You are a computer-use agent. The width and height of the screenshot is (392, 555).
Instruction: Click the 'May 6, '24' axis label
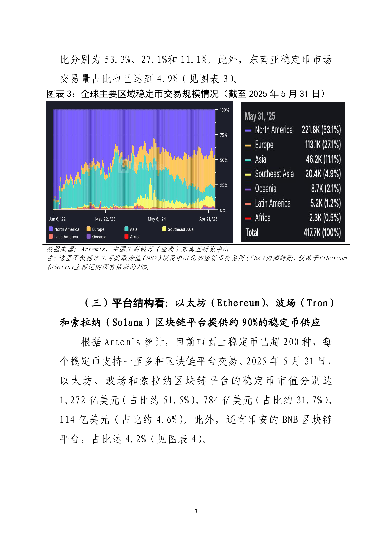(x=157, y=219)
